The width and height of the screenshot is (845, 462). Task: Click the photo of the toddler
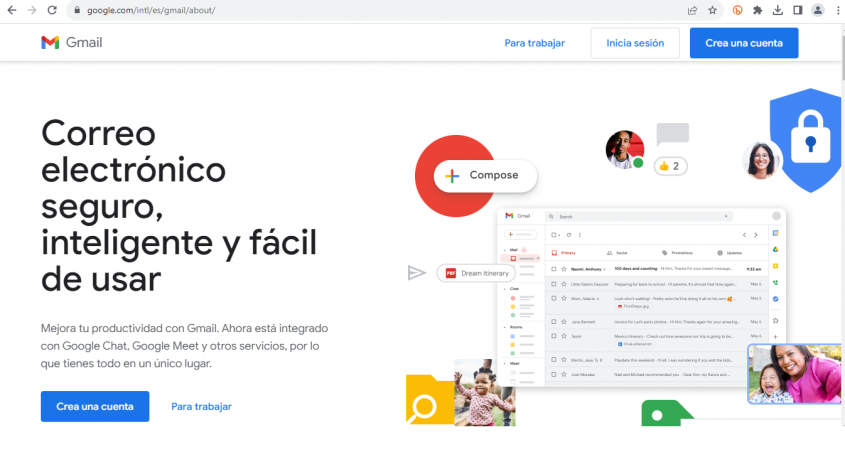pyautogui.click(x=484, y=392)
